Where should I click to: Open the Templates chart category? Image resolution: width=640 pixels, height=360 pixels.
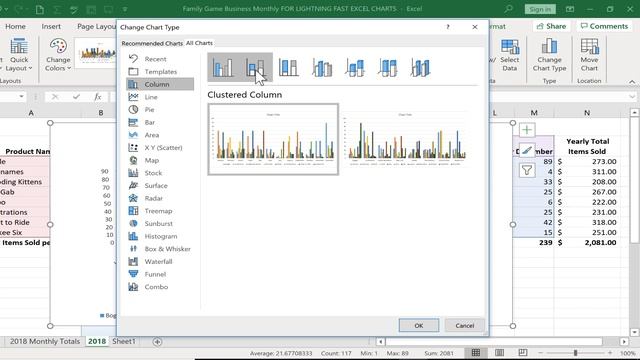coord(160,71)
